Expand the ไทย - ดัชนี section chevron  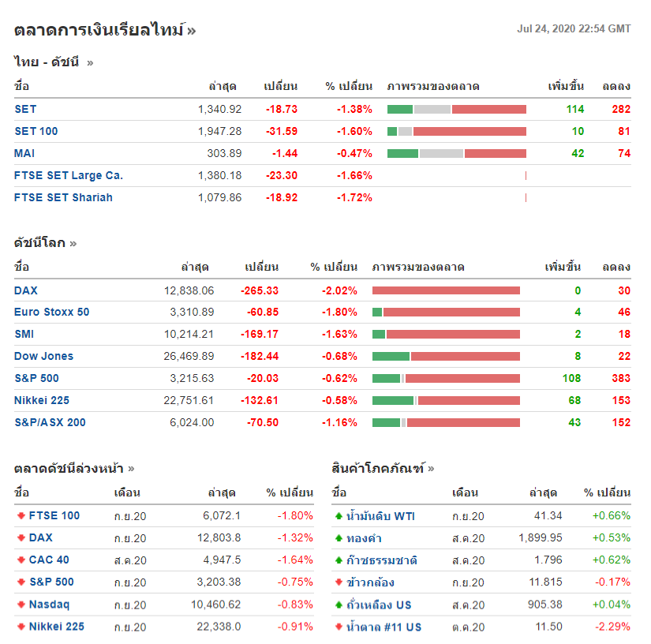pos(90,62)
